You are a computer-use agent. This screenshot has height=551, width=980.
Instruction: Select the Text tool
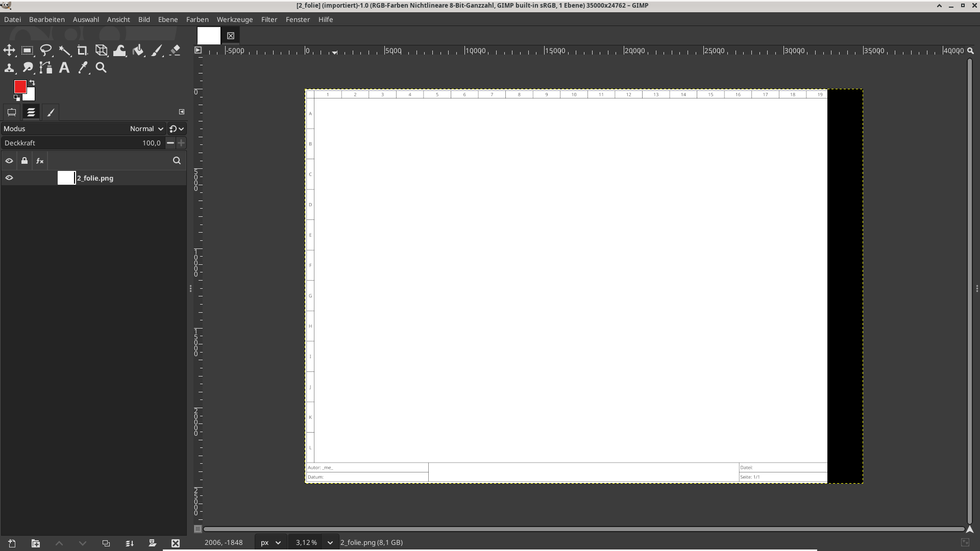point(64,68)
